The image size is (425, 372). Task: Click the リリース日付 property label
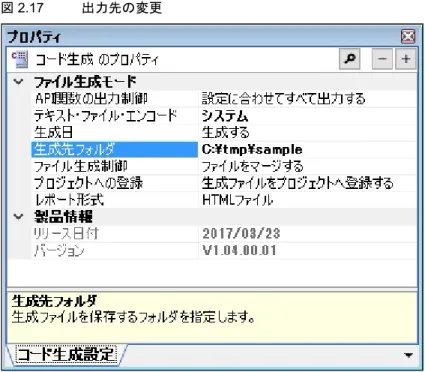(x=66, y=234)
